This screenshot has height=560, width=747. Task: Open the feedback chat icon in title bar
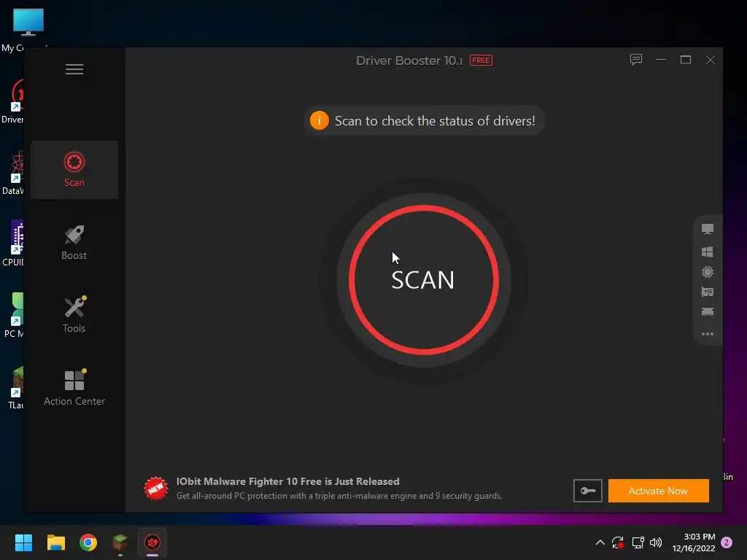coord(636,60)
